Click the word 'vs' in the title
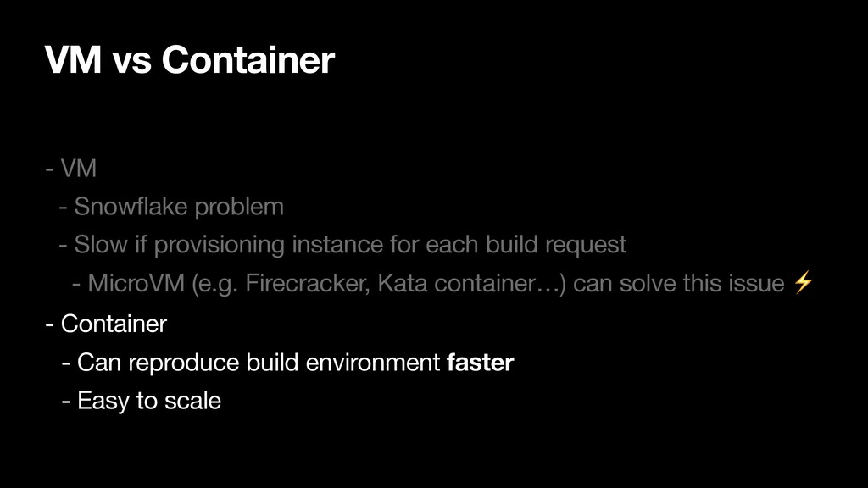Viewport: 868px width, 488px height. pos(131,63)
